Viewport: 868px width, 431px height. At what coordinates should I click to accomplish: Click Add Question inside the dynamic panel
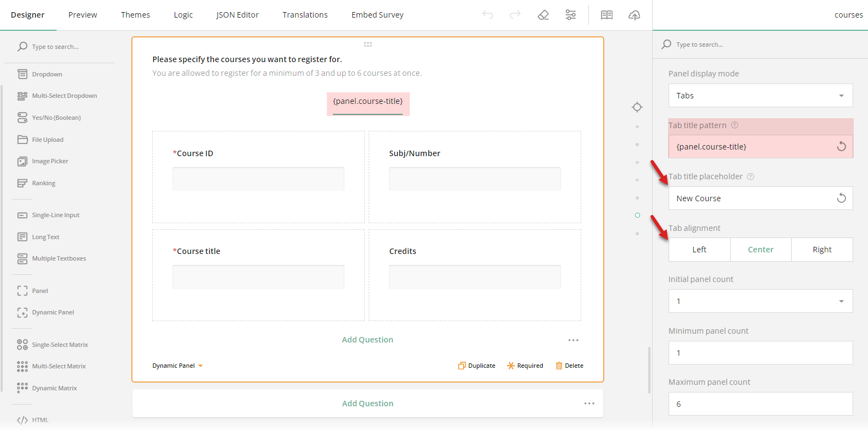pyautogui.click(x=368, y=340)
